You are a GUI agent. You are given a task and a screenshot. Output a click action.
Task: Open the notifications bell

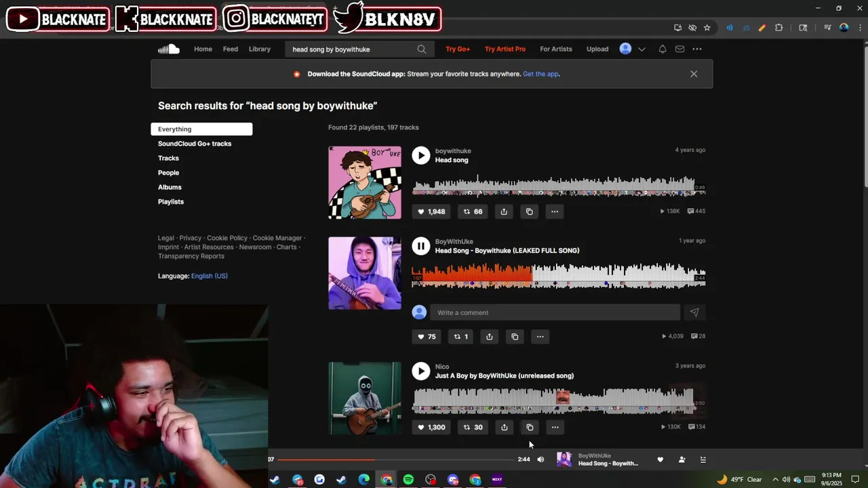[x=663, y=49]
